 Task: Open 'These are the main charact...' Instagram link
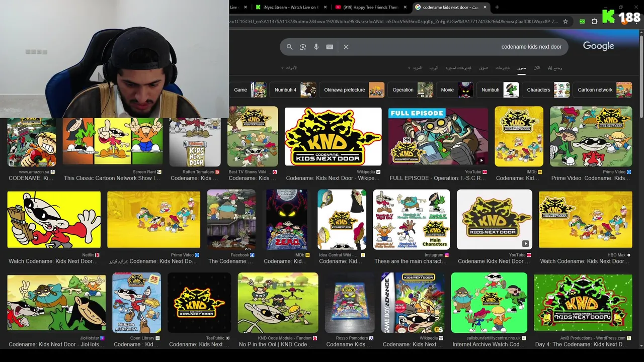(411, 261)
